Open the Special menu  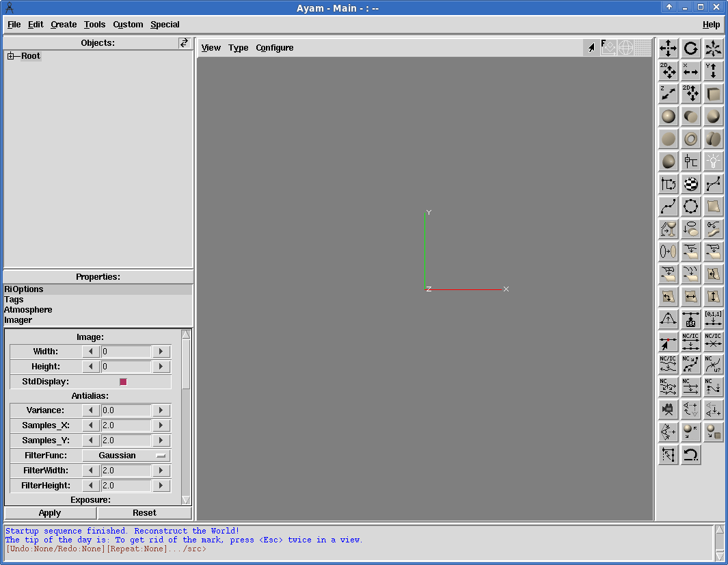point(165,25)
